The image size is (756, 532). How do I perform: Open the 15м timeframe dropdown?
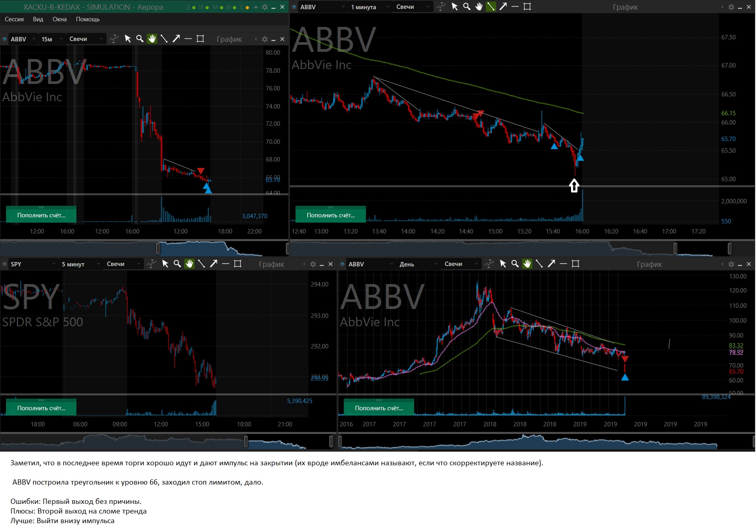click(52, 39)
